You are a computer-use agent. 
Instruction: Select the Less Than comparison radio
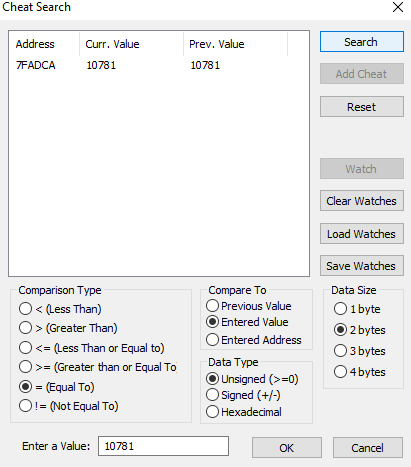tap(60, 309)
